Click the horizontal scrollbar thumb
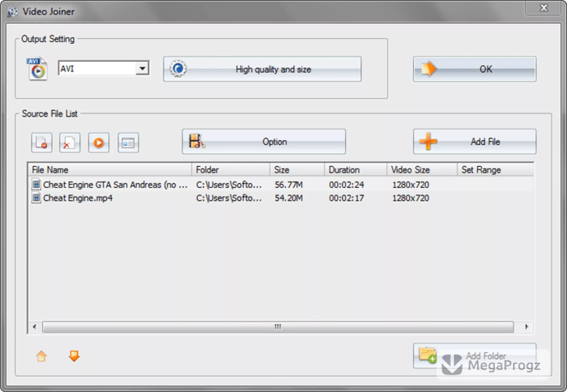The width and height of the screenshot is (567, 392). point(278,327)
